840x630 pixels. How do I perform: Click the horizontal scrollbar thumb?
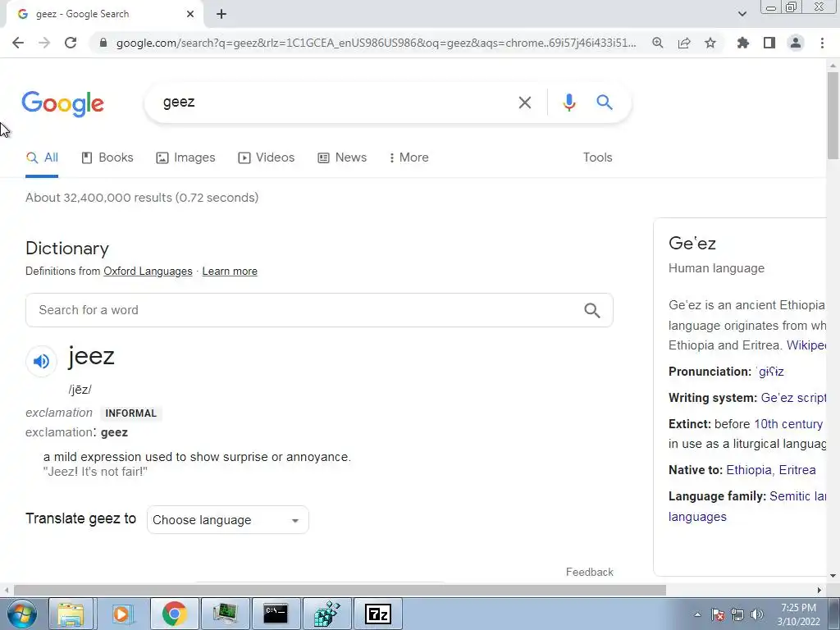340,590
